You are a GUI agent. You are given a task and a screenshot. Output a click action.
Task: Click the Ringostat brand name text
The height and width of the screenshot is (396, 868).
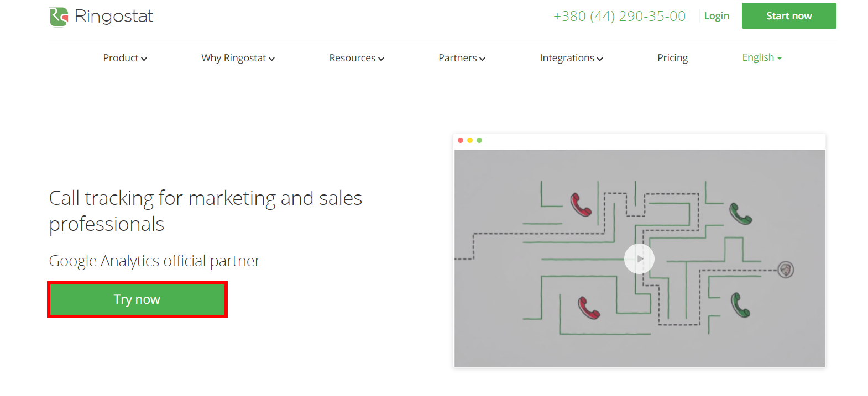click(114, 17)
